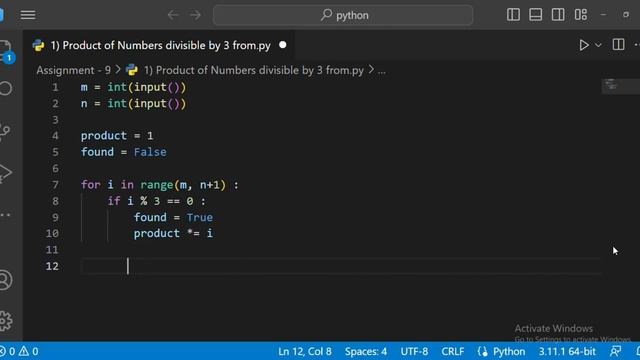640x360 pixels.
Task: Click 'found = True' line
Action: 173,217
